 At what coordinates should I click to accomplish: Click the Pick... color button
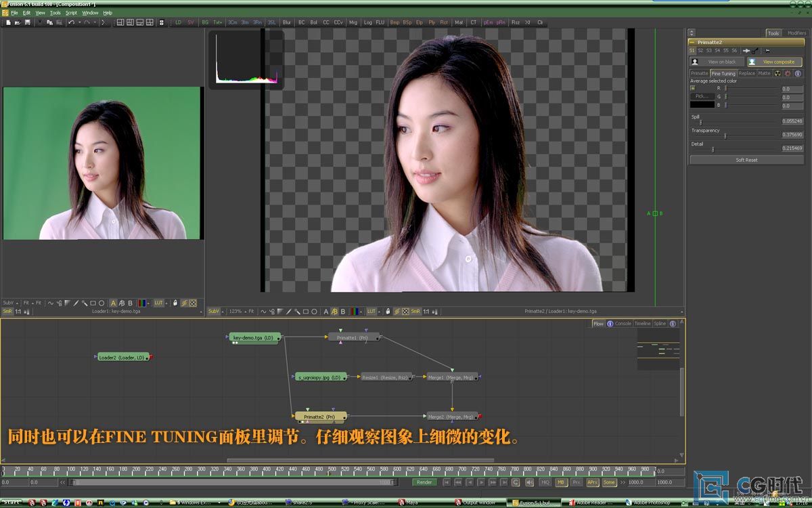point(702,96)
